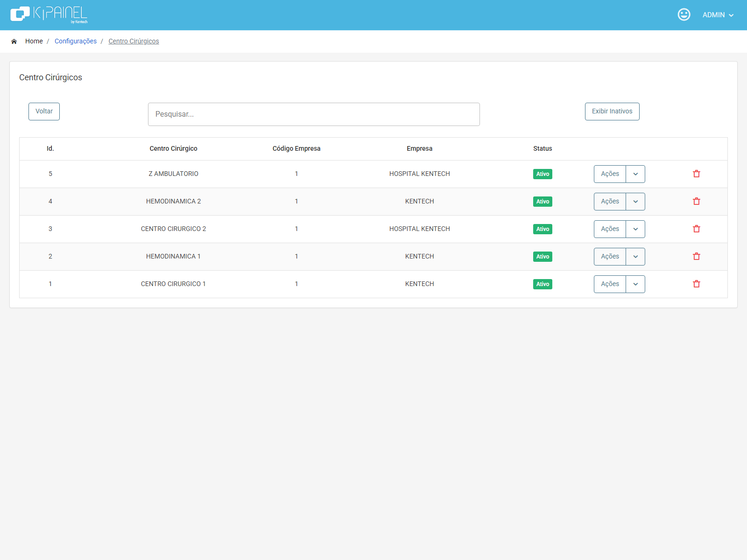Screen dimensions: 747x560
Task: Open Centro Cirúrgicos breadcrumb link
Action: 134,41
